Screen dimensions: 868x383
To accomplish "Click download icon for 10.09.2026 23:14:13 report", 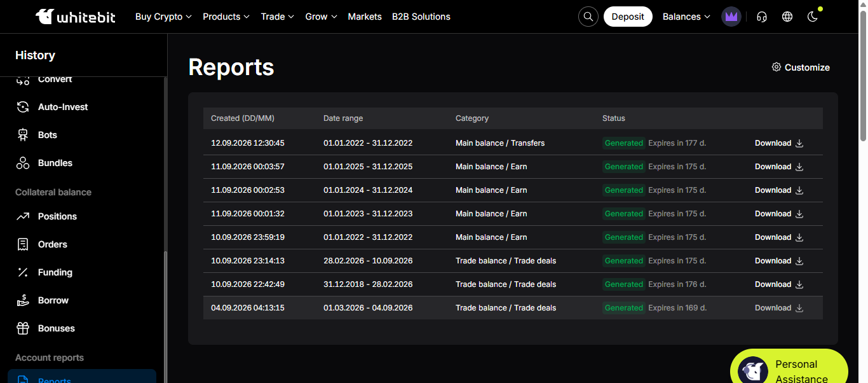I will point(799,261).
